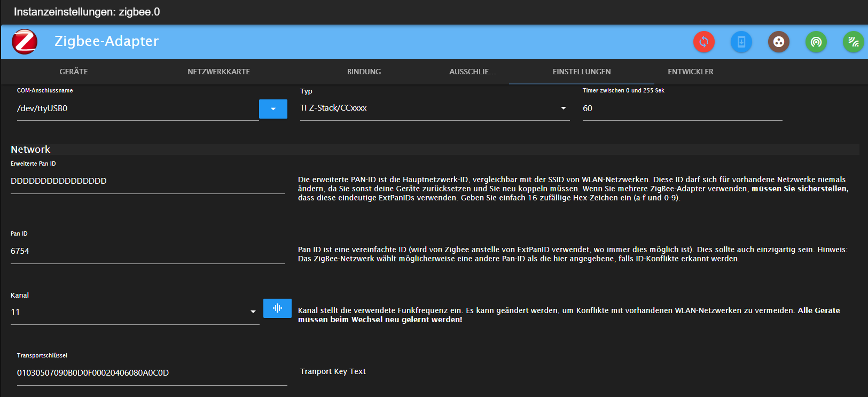Open the AUSSCHLIE... tab
The image size is (868, 397).
[x=473, y=72]
